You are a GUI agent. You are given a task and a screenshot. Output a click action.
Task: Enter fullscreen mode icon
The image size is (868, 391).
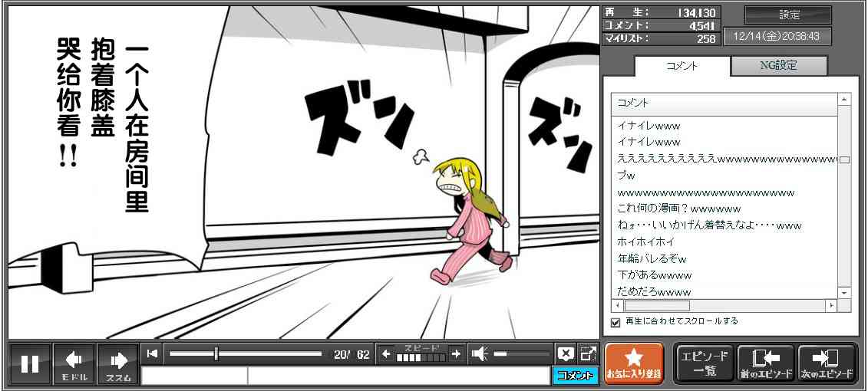click(x=588, y=354)
